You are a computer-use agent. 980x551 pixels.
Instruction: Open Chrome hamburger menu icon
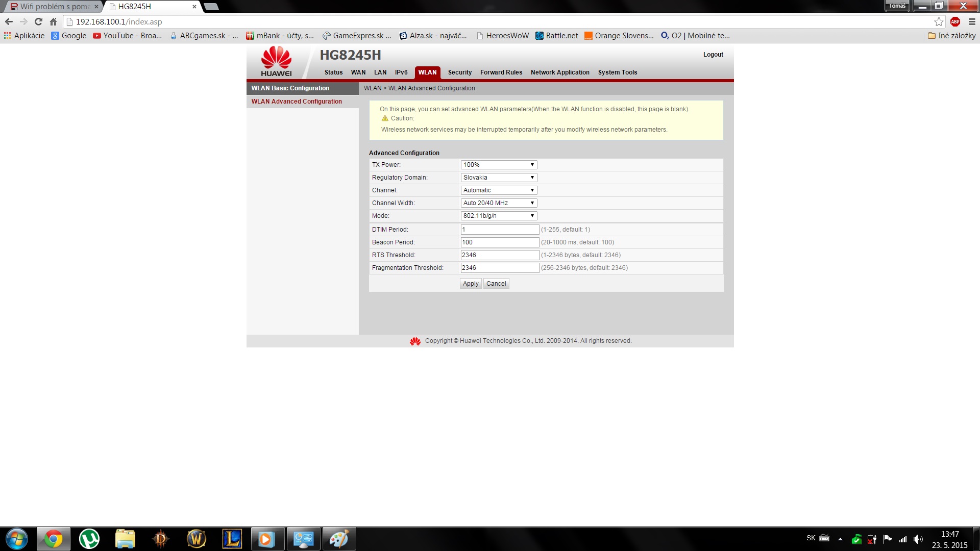tap(972, 22)
